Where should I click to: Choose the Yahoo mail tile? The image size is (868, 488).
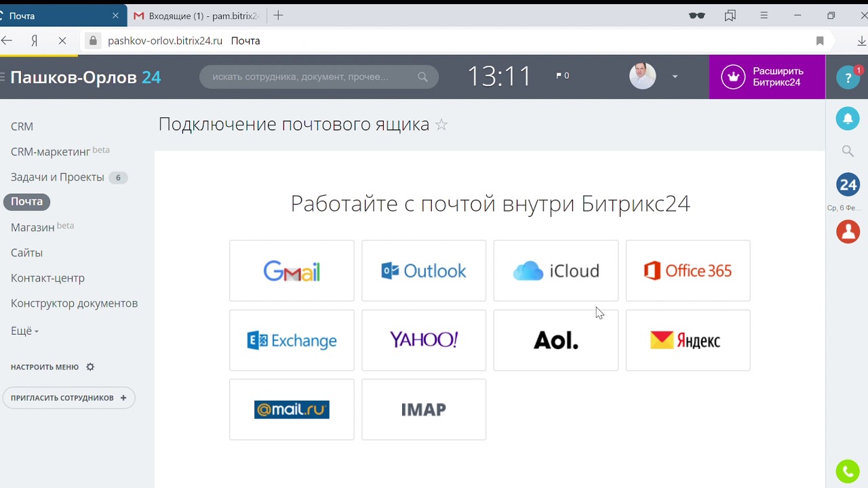click(424, 340)
